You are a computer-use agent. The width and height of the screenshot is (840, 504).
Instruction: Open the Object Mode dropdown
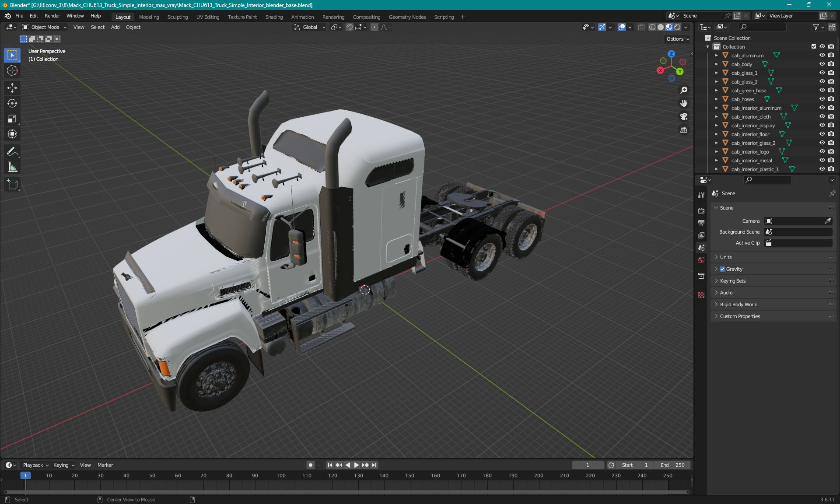tap(45, 27)
